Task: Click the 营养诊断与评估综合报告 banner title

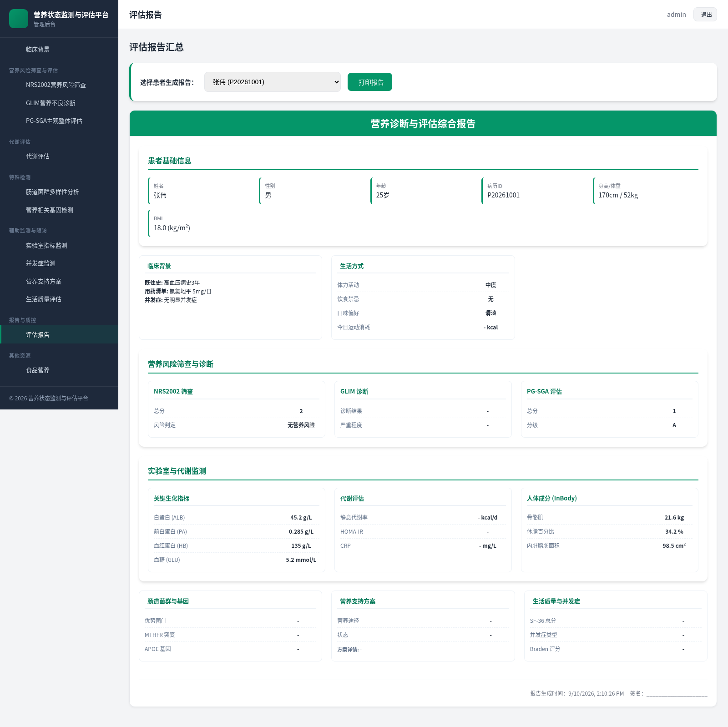Action: (x=423, y=123)
